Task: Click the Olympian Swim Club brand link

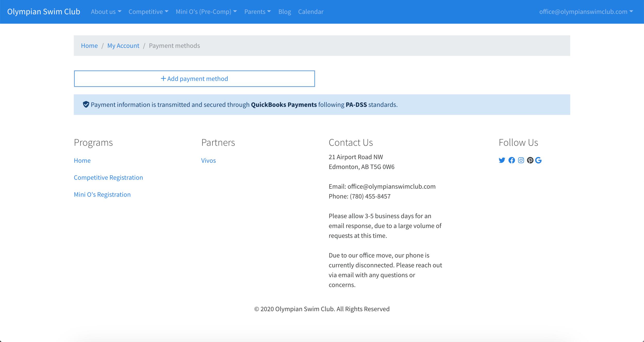Action: coord(44,12)
